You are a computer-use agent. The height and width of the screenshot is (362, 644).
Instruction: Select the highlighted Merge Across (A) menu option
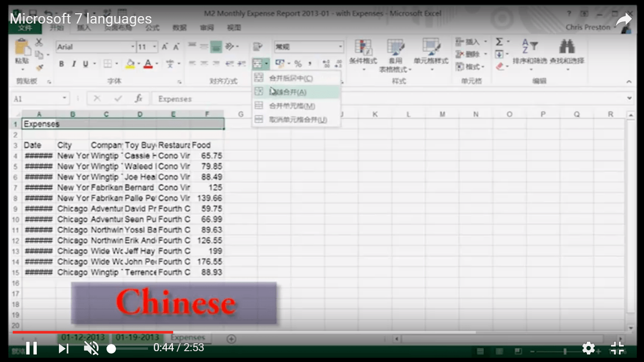(297, 92)
